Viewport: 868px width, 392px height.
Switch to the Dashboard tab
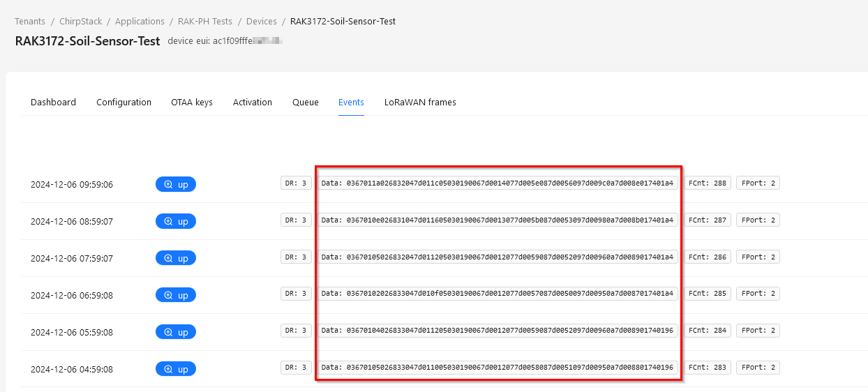[53, 103]
